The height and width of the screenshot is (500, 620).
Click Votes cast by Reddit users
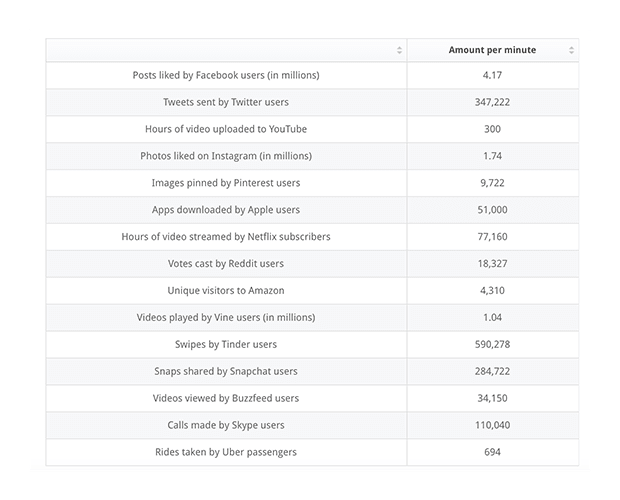pos(226,264)
